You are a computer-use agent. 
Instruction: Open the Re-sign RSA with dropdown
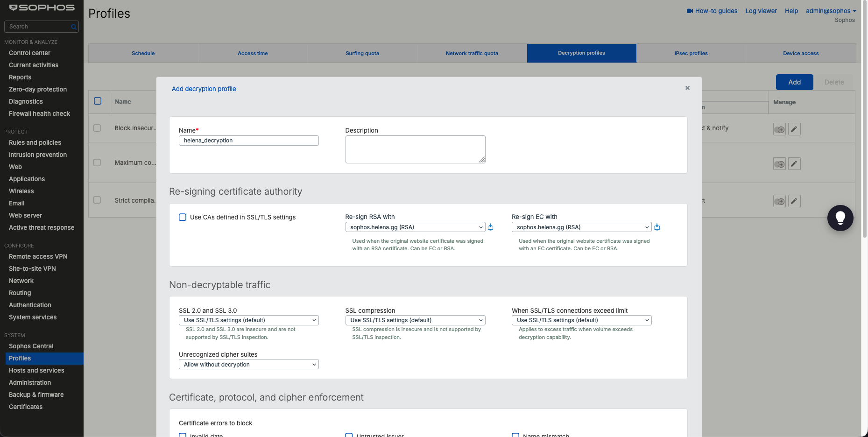[x=415, y=227]
